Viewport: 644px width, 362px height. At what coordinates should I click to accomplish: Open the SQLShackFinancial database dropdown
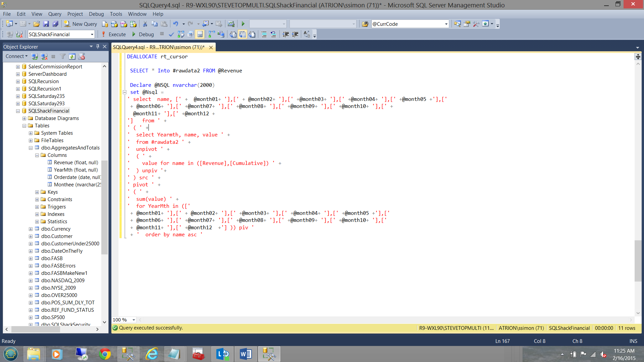[92, 34]
